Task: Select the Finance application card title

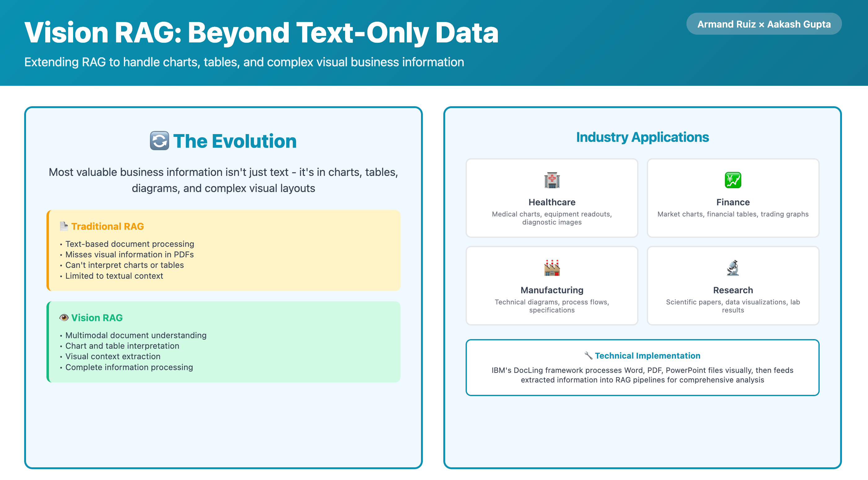Action: click(x=733, y=202)
